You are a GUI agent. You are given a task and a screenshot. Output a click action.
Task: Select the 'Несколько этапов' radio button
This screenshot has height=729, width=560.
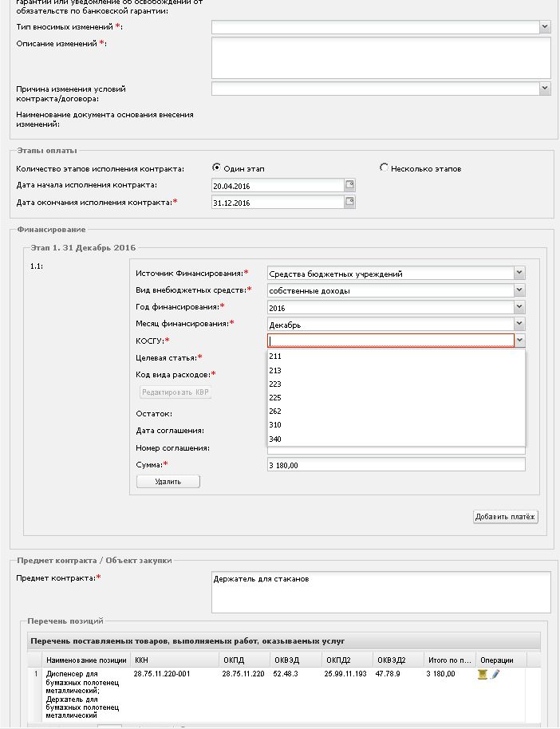384,167
